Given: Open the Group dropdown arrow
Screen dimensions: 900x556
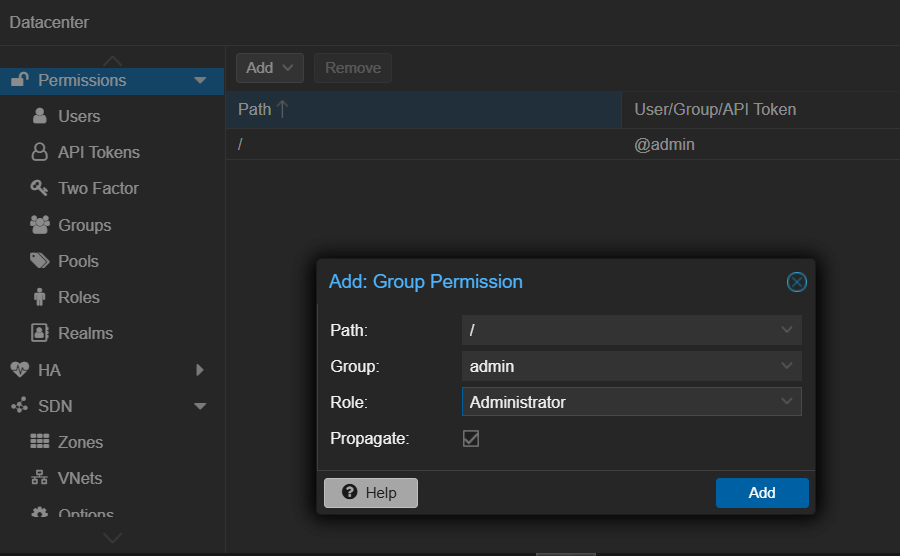Looking at the screenshot, I should 786,366.
